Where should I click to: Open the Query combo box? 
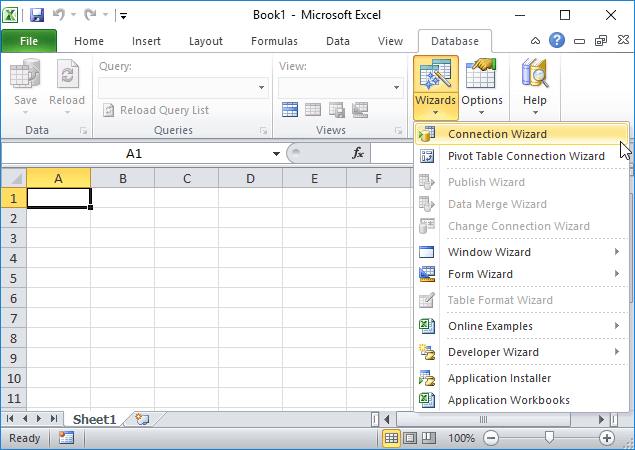[183, 87]
